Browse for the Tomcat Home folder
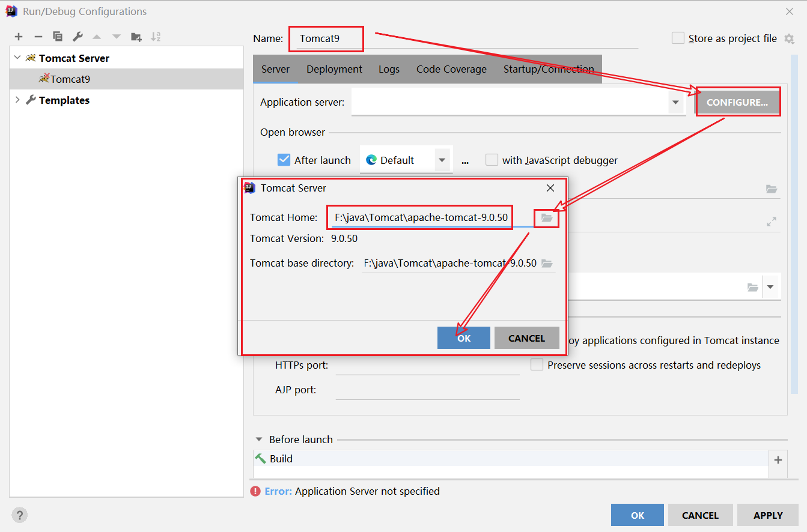The image size is (807, 532). click(546, 218)
